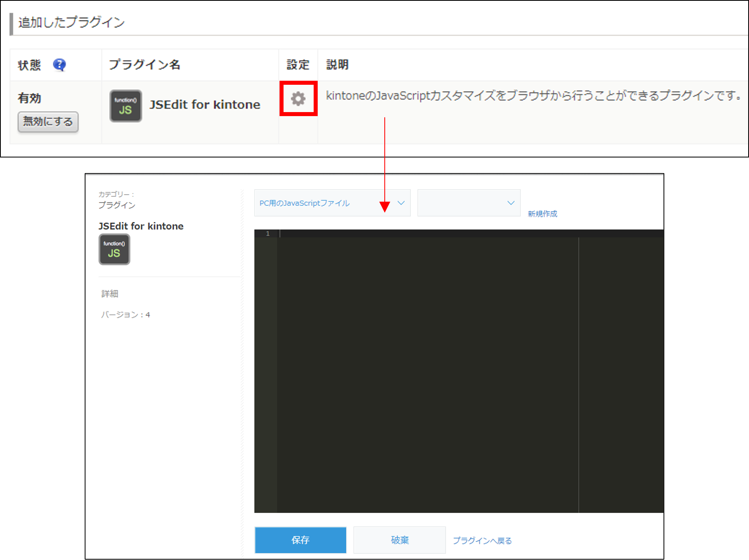Screen dimensions: 749x560
Task: Click the 説明 column header
Action: click(x=337, y=65)
